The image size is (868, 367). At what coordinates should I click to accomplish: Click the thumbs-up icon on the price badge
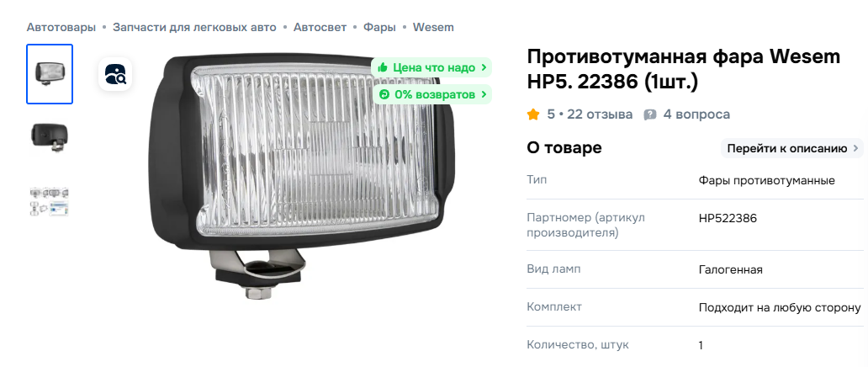[382, 67]
